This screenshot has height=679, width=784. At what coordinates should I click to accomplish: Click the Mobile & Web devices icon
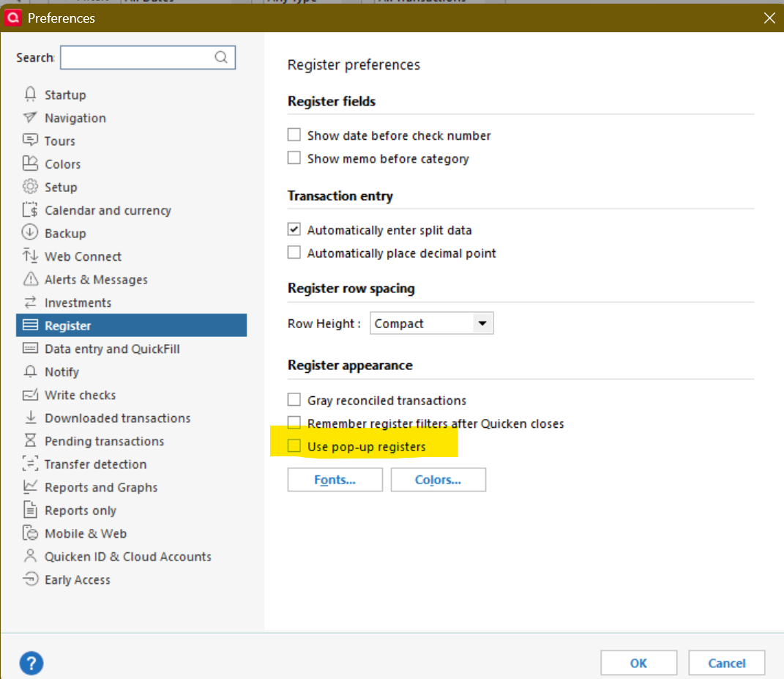click(x=30, y=533)
